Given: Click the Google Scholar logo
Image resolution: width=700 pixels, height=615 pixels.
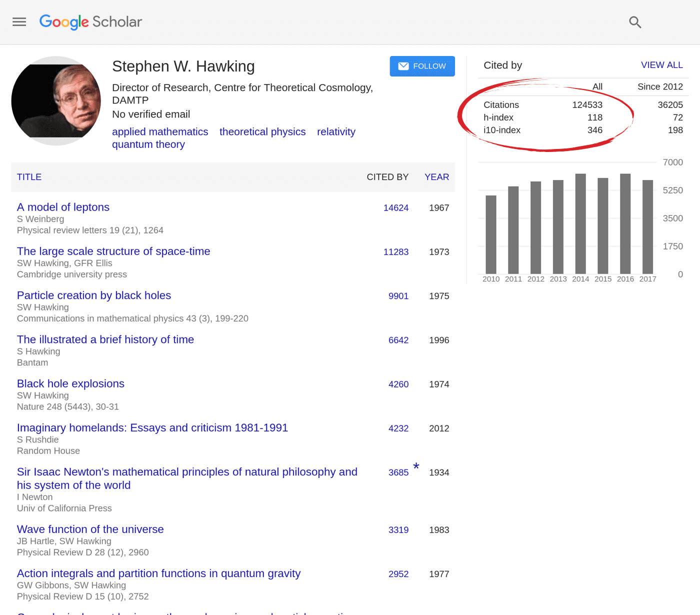Looking at the screenshot, I should pos(90,22).
